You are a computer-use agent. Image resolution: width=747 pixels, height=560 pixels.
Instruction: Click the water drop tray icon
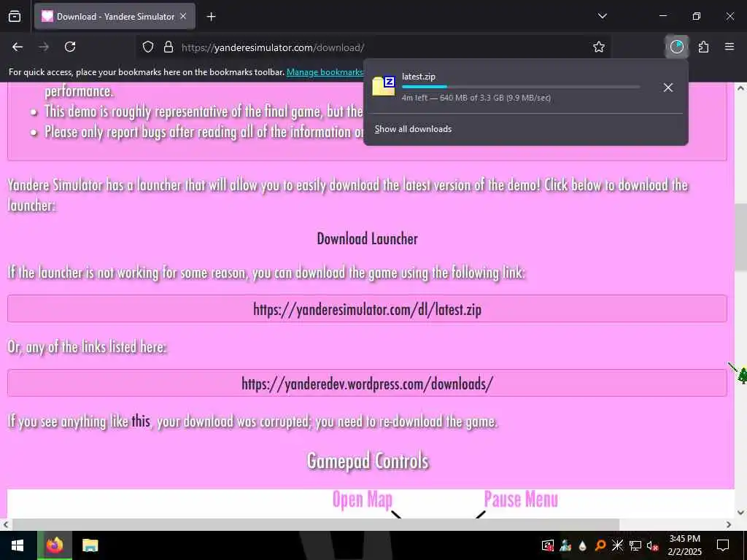click(x=583, y=545)
